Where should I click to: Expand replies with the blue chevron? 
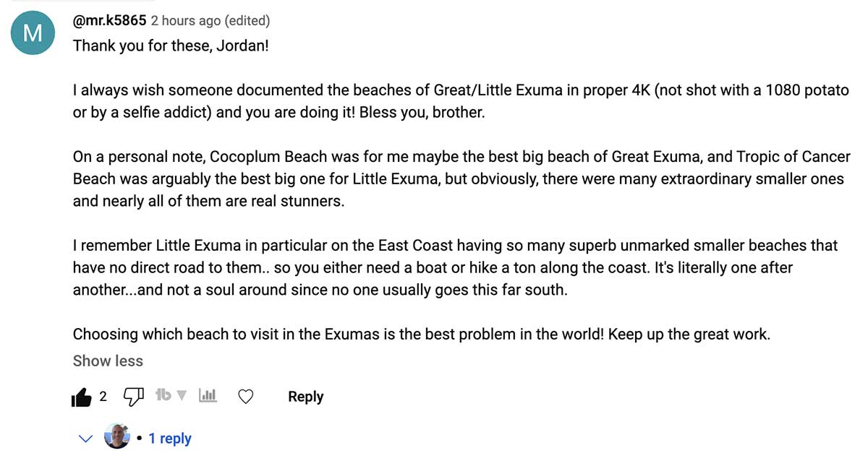tap(85, 439)
